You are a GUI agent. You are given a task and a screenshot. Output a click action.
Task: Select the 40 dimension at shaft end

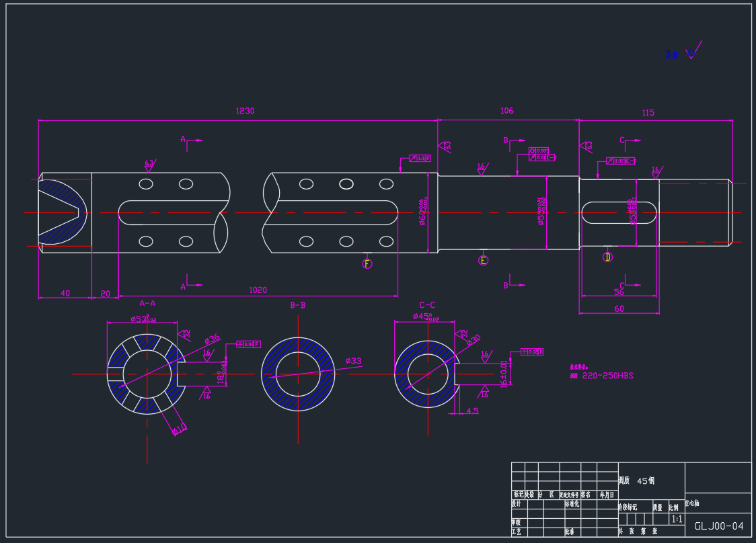tap(65, 293)
